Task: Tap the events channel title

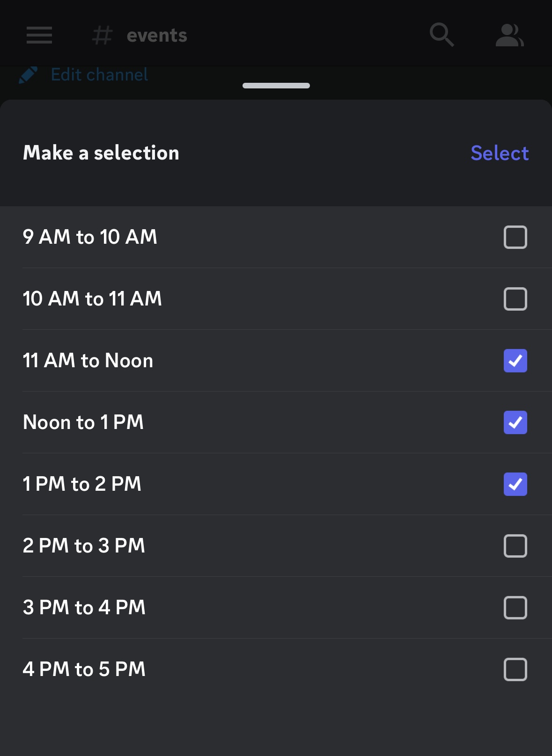Action: [157, 35]
